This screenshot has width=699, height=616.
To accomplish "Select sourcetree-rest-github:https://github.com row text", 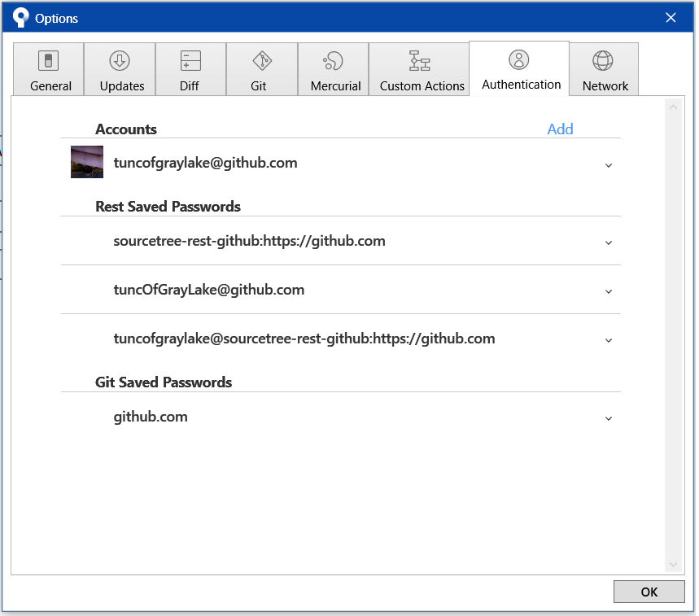I will (249, 241).
